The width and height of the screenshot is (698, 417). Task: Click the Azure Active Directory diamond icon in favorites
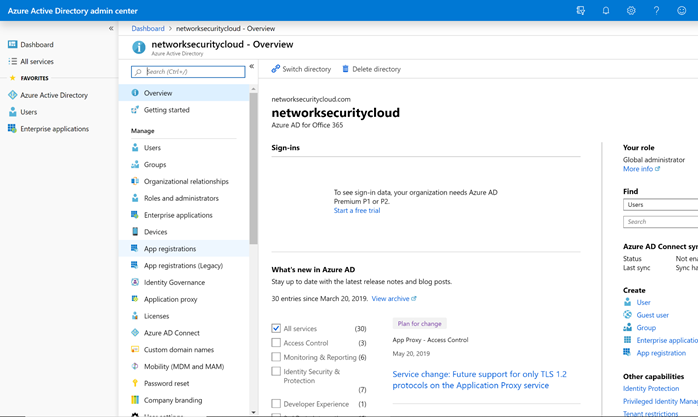[12, 95]
